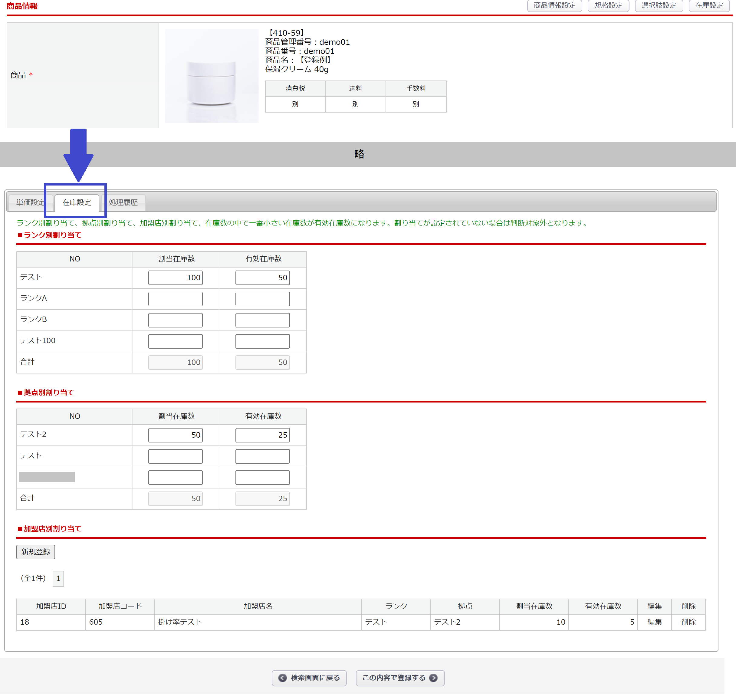Click テスト rank 有効在庫数 field showing 50

tap(262, 278)
